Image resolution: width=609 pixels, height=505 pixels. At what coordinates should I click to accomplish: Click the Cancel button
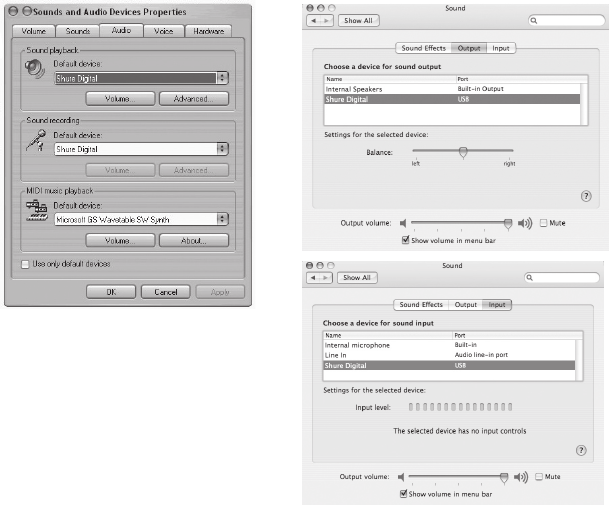tap(165, 292)
